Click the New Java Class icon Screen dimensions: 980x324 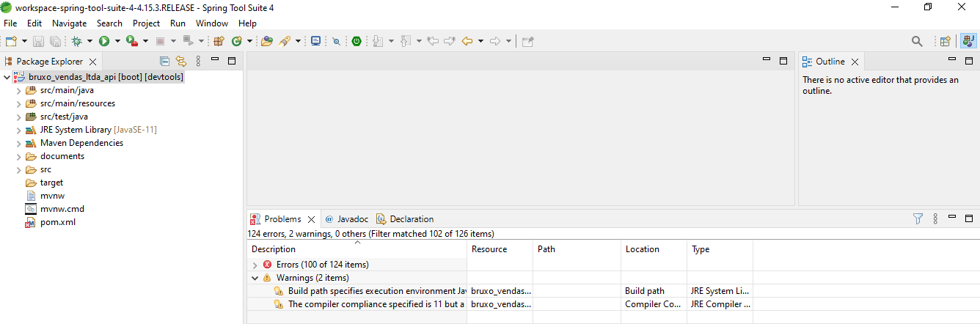click(237, 41)
